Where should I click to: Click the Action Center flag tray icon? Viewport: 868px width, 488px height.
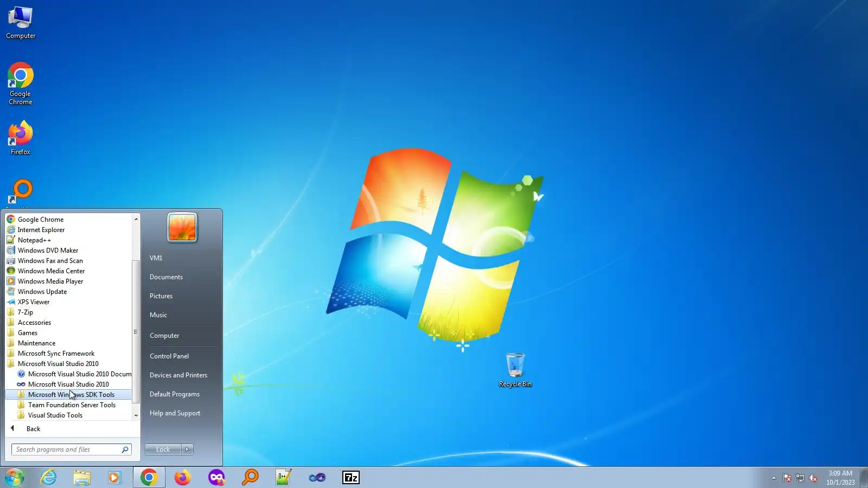(787, 478)
